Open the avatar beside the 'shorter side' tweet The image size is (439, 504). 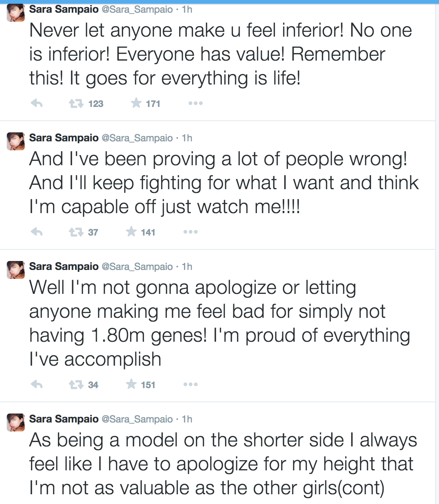pos(16,422)
